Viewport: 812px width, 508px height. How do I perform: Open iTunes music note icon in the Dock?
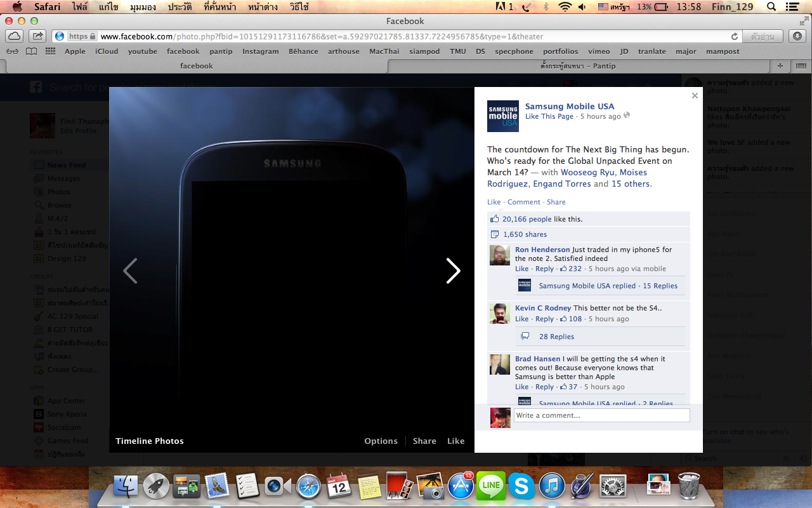pos(552,486)
